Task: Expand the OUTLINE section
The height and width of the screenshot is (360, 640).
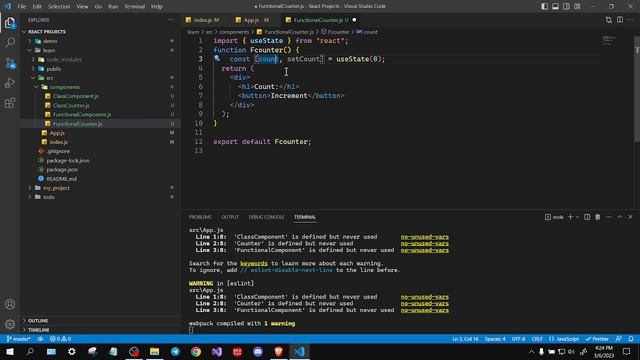Action: (x=100, y=320)
